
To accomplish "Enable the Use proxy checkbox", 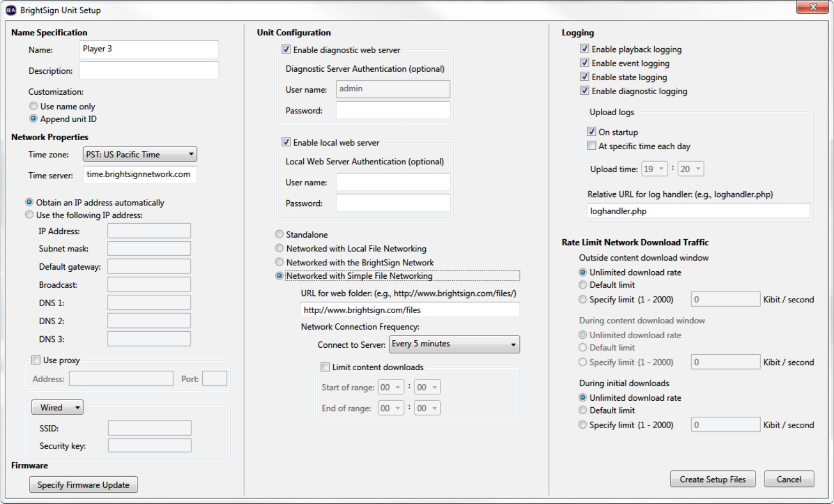I will pyautogui.click(x=36, y=360).
